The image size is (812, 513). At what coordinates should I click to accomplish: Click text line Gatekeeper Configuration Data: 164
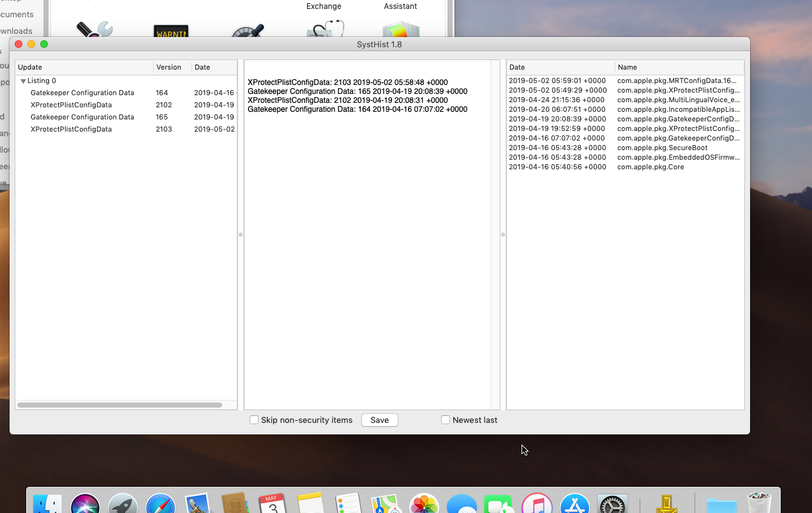(357, 109)
